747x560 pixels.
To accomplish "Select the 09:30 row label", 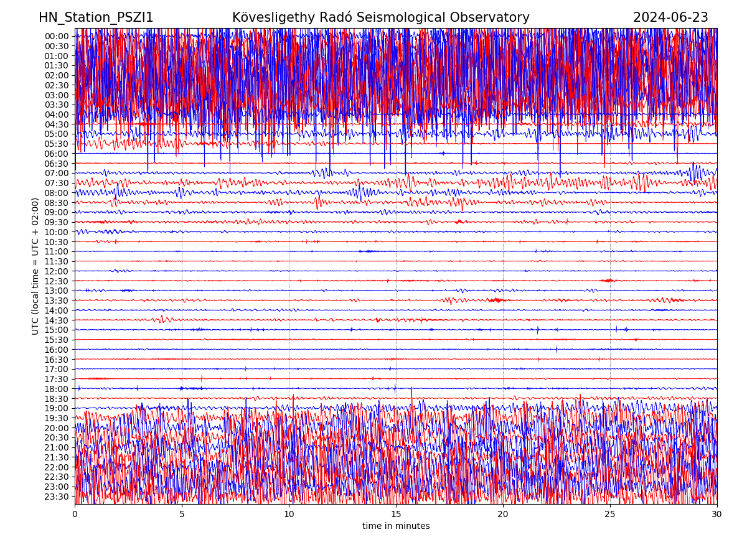I will [56, 222].
